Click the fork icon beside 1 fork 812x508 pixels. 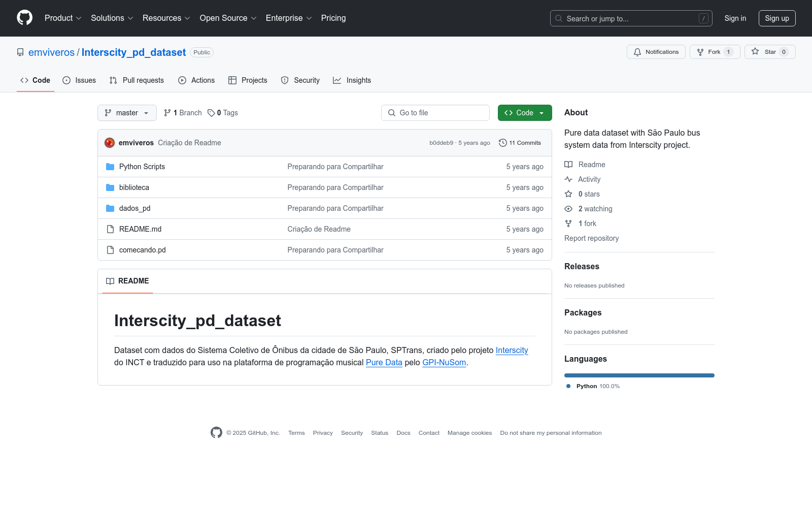[568, 224]
